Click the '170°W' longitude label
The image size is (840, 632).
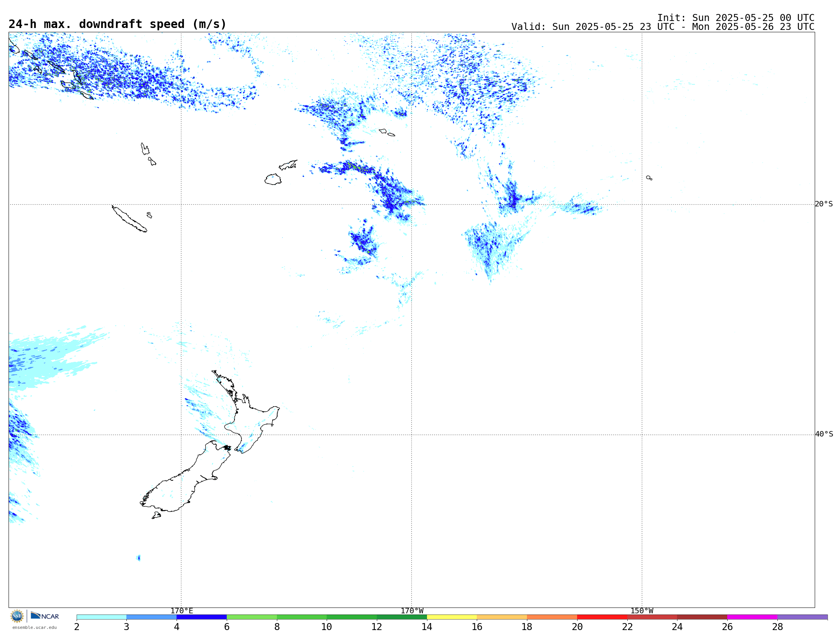coord(412,611)
